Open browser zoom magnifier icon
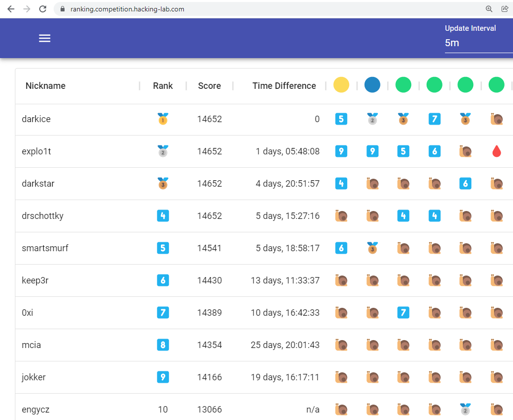 tap(489, 9)
